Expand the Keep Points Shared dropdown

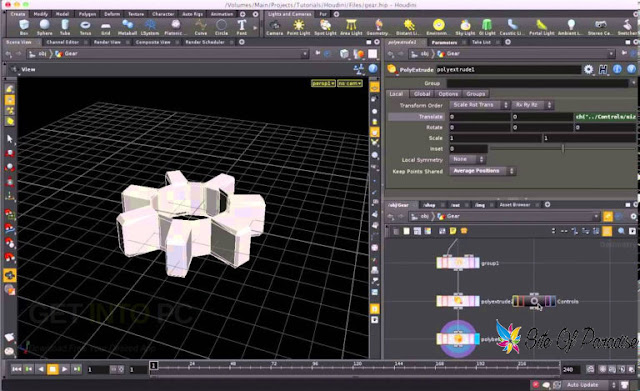(x=482, y=171)
